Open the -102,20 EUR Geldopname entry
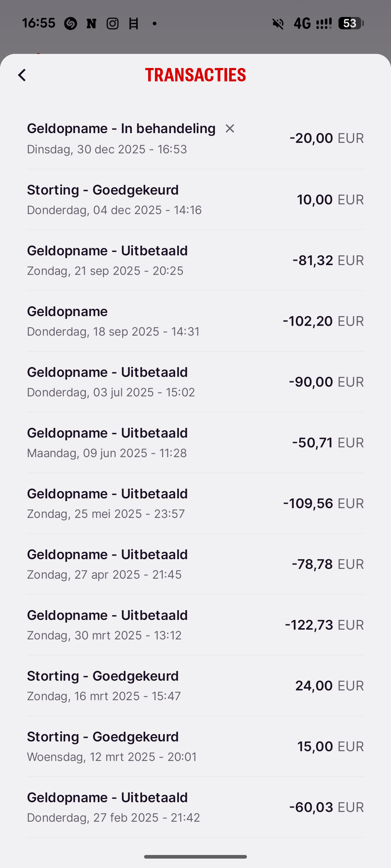 pos(195,321)
